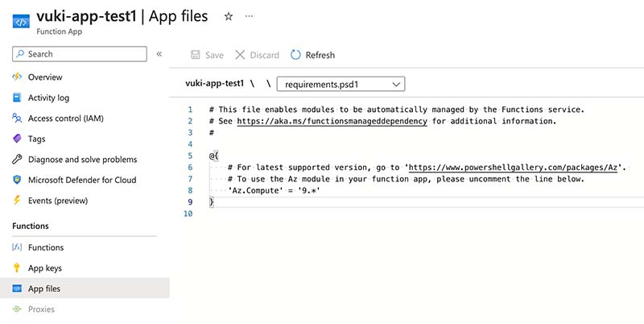Click the Functions fx icon
Viewport: 644px width, 324px height.
point(17,247)
